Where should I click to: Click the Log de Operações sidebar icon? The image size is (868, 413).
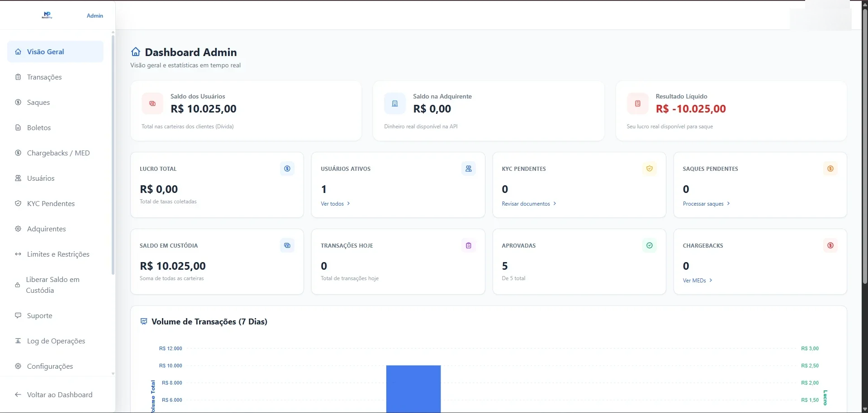(x=18, y=341)
